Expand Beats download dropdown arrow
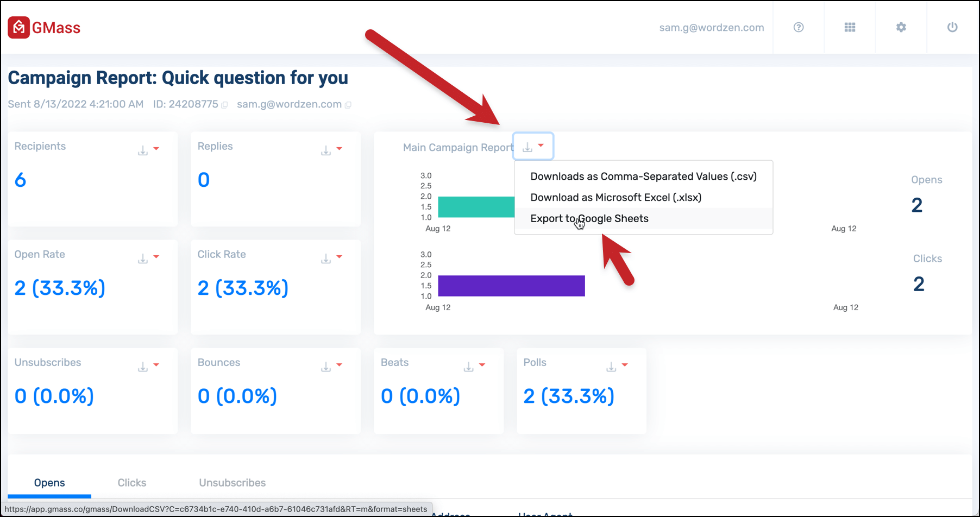 [x=482, y=364]
